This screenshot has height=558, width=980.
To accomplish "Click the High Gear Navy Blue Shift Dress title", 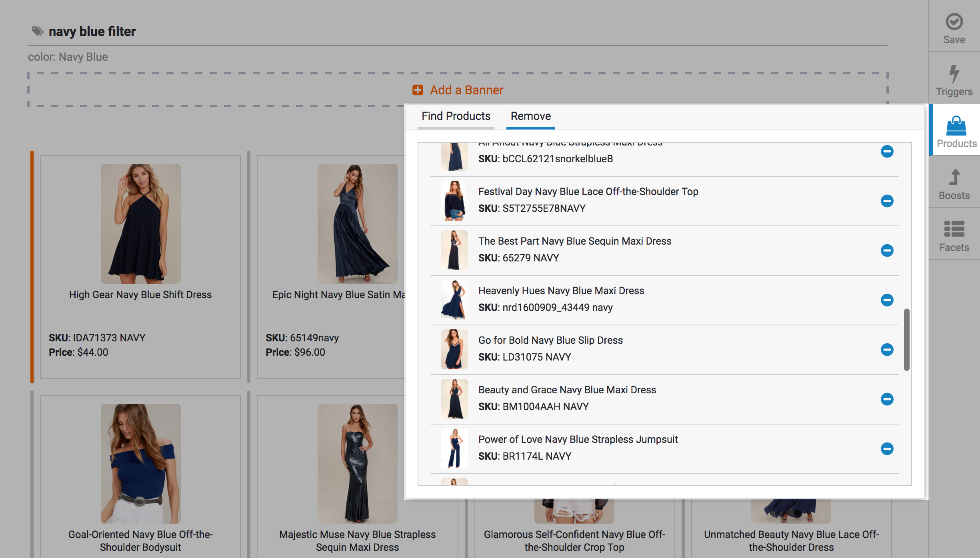I will coord(140,295).
